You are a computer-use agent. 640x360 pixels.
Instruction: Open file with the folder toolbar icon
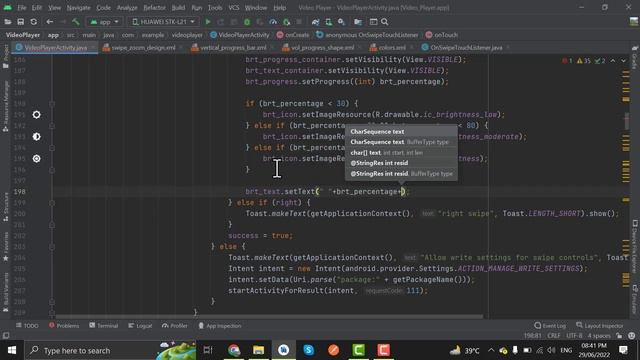coord(7,22)
